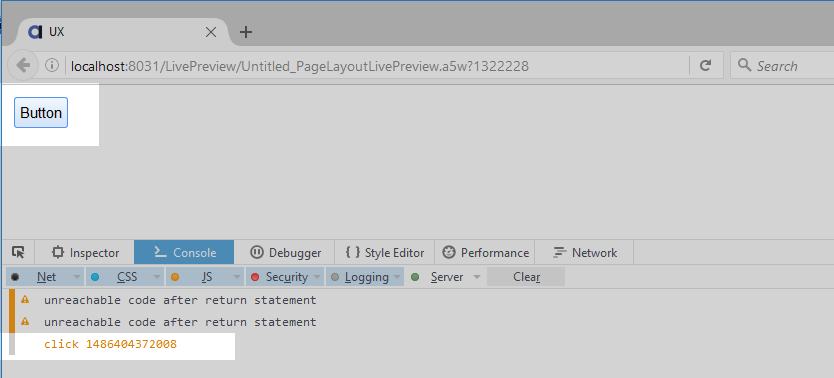Expand the JS filter dropdown arrow
This screenshot has height=378, width=834.
pos(236,278)
